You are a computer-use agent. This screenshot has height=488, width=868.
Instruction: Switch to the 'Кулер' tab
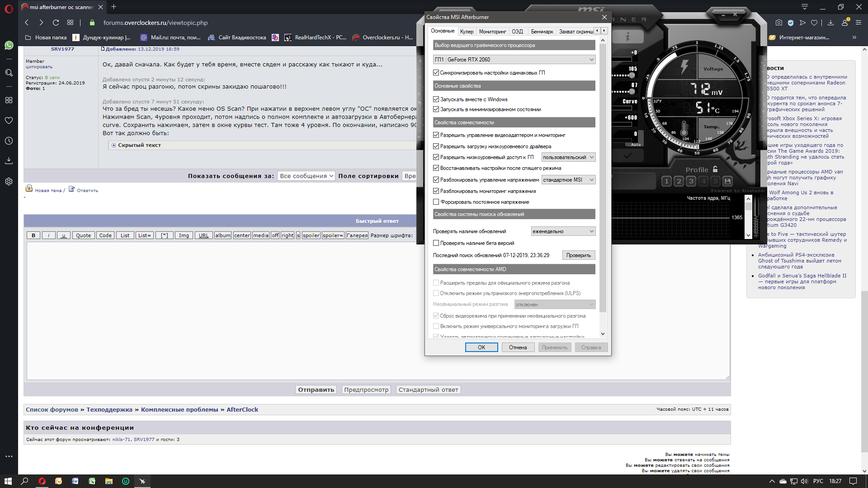(x=467, y=32)
